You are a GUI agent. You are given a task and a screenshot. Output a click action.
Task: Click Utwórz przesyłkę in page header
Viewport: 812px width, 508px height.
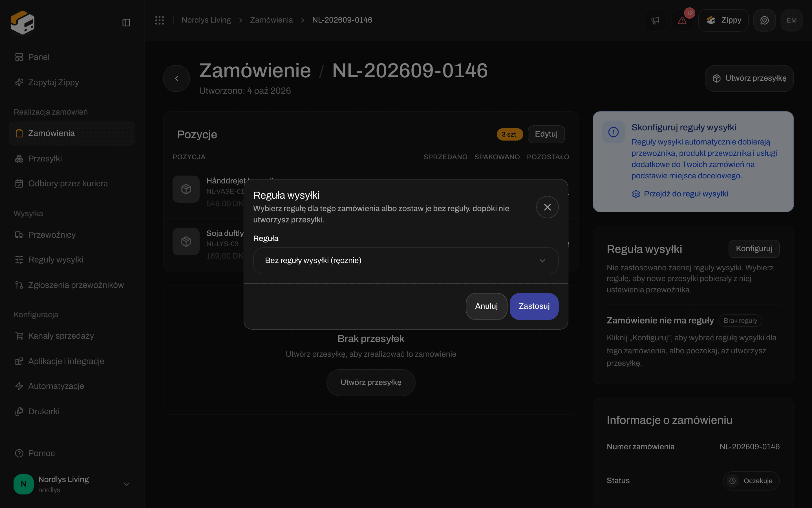749,78
